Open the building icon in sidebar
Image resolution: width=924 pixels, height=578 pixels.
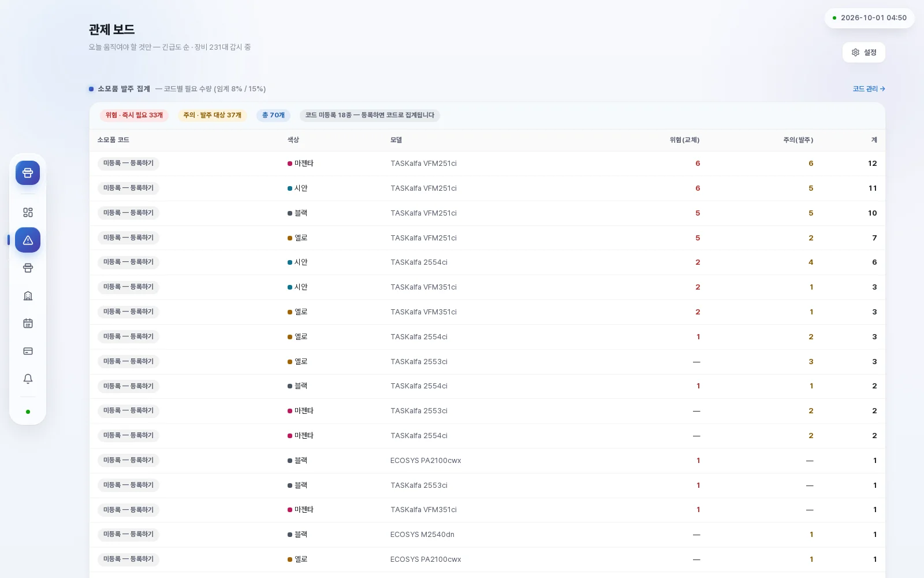tap(28, 295)
